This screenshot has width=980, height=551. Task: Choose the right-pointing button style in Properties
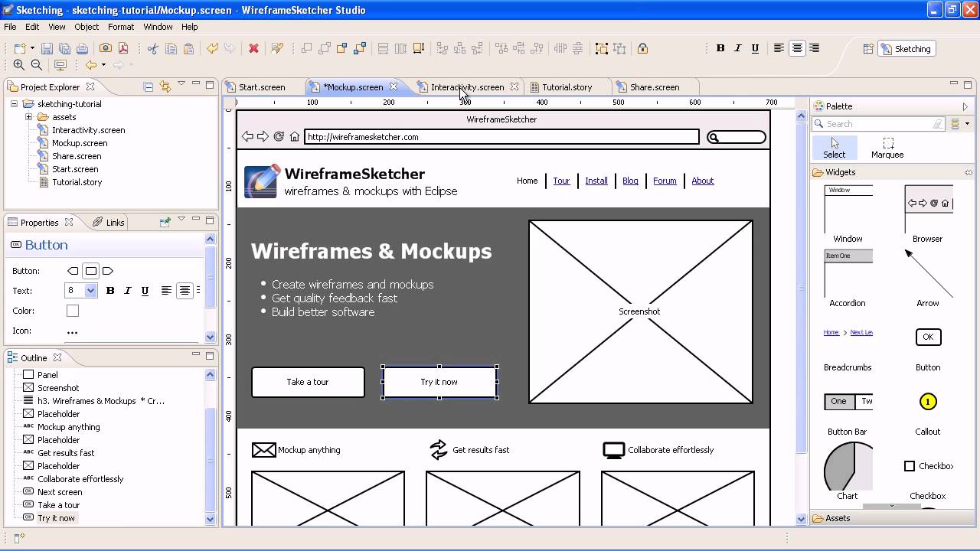point(108,271)
